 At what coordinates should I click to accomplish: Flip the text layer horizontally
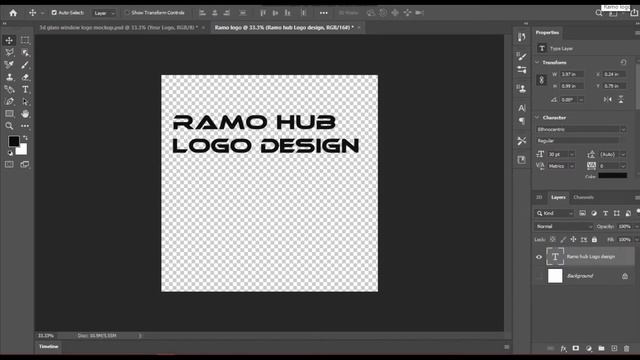coord(608,99)
